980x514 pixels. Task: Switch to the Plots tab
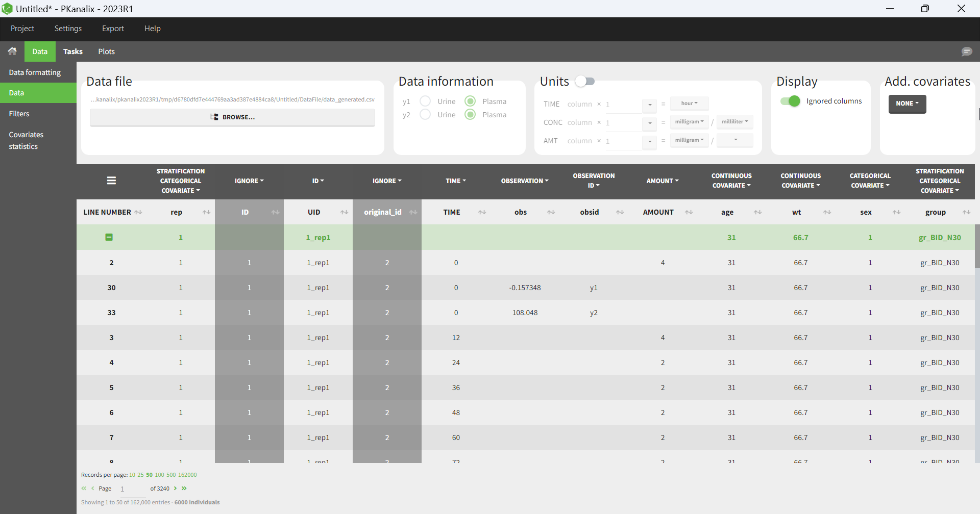click(x=106, y=52)
